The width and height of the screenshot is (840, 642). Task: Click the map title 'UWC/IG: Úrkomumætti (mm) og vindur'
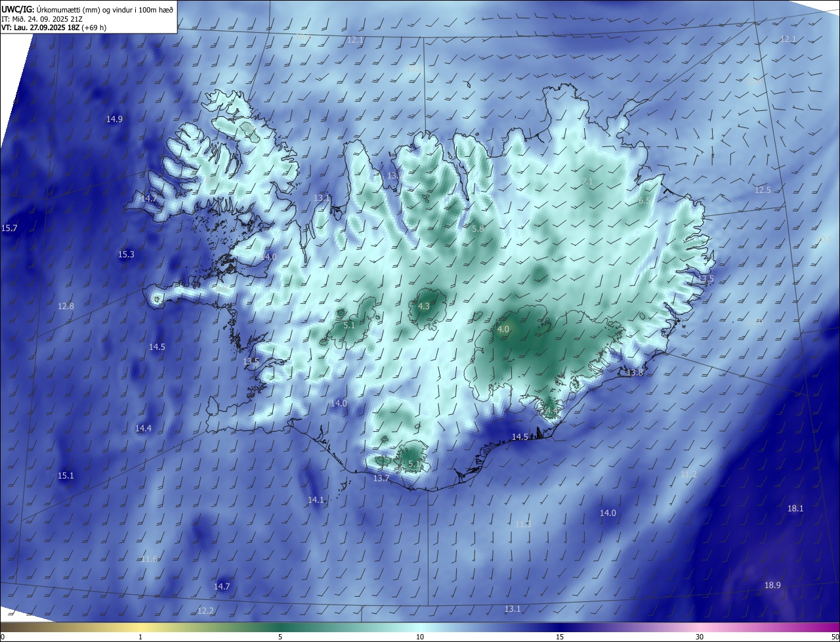pyautogui.click(x=88, y=9)
